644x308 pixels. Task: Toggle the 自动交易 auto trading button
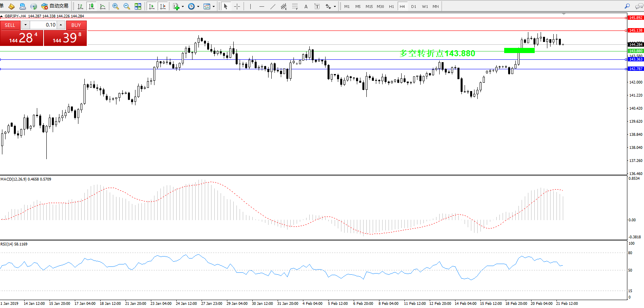pos(55,6)
